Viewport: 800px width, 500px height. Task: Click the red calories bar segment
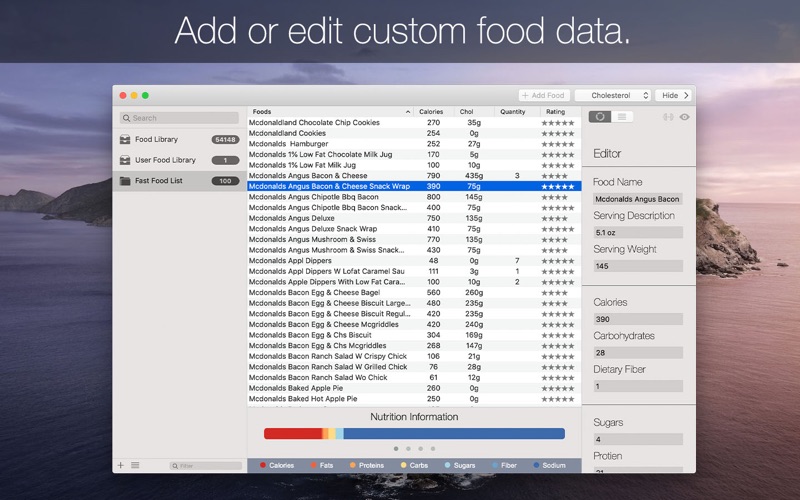click(293, 434)
